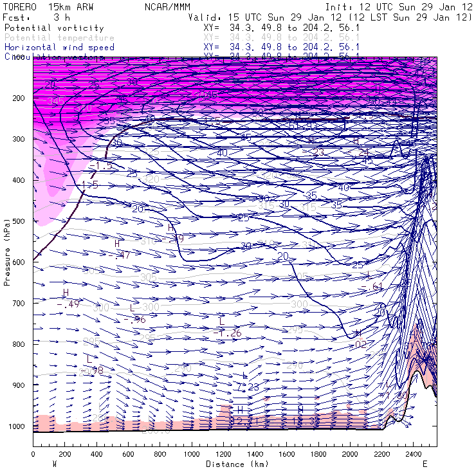
Task: Click the '2.23' low-center value near 900 hPa
Action: click(x=248, y=387)
